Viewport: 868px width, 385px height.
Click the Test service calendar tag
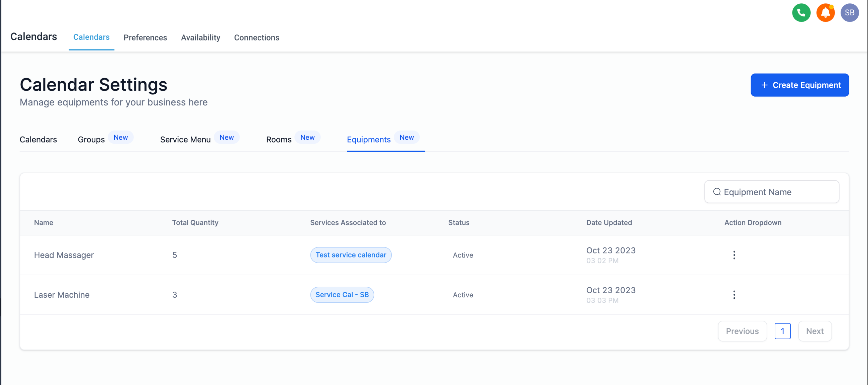pyautogui.click(x=350, y=255)
